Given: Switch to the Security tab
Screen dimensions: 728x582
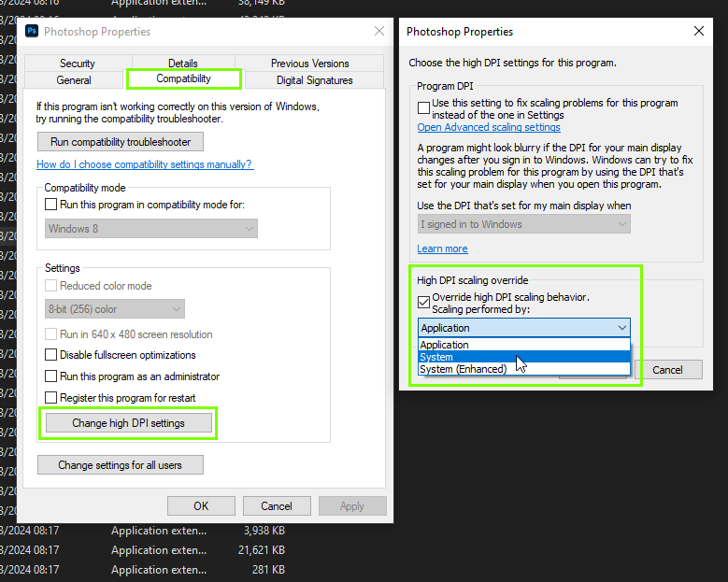Looking at the screenshot, I should (78, 64).
